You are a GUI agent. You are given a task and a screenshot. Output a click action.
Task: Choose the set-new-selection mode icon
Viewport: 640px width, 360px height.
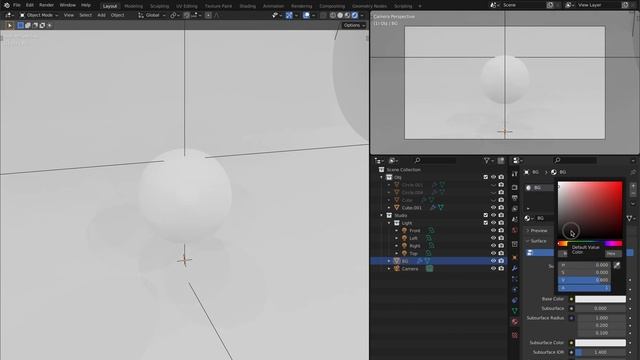pyautogui.click(x=20, y=25)
